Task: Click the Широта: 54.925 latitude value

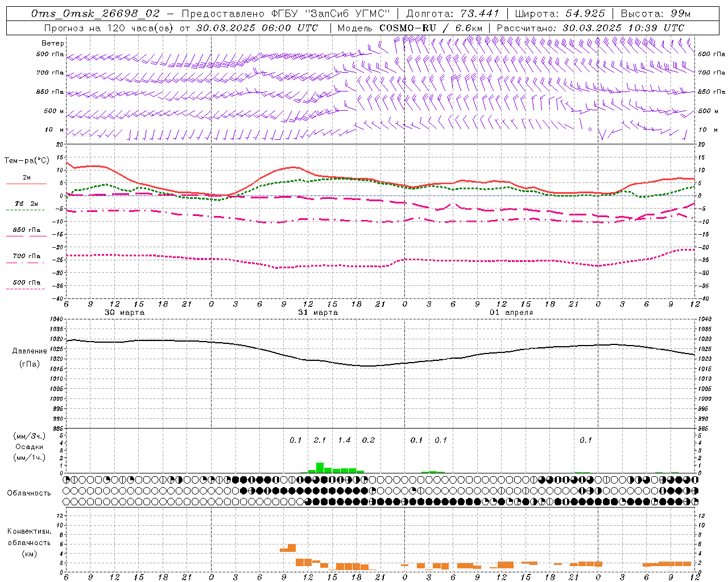Action: [560, 14]
